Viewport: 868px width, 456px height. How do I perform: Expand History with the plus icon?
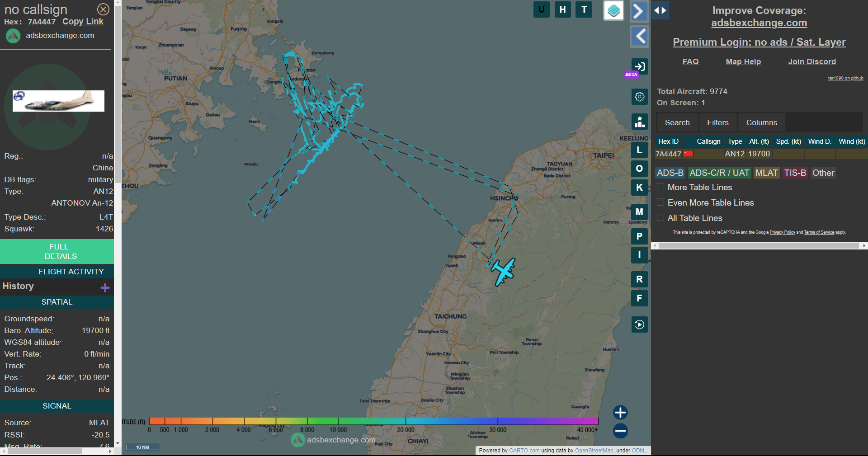(x=105, y=287)
